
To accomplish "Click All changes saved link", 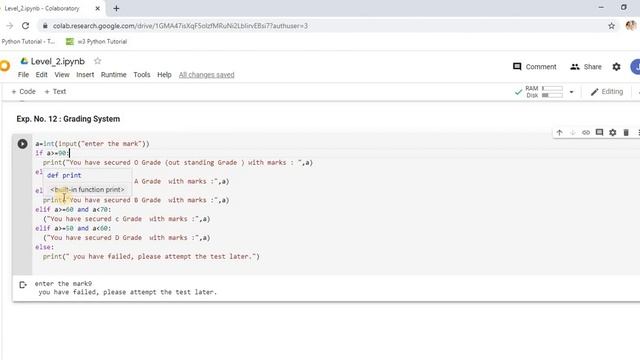I will [207, 75].
